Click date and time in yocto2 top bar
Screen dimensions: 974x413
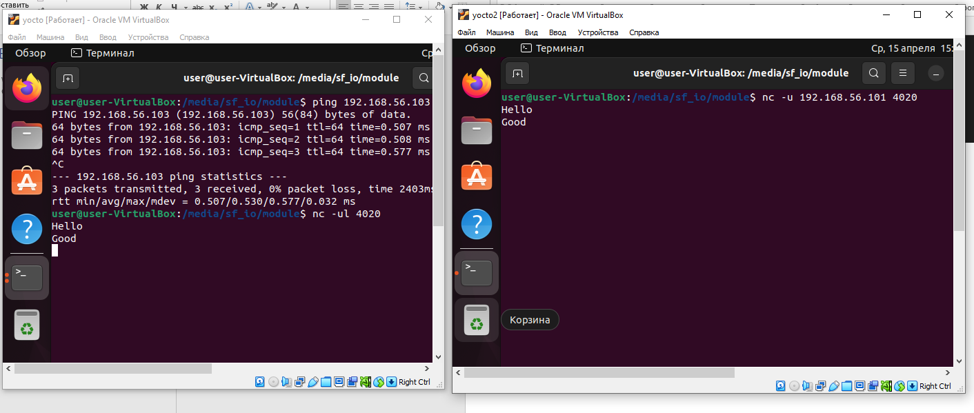[x=913, y=48]
